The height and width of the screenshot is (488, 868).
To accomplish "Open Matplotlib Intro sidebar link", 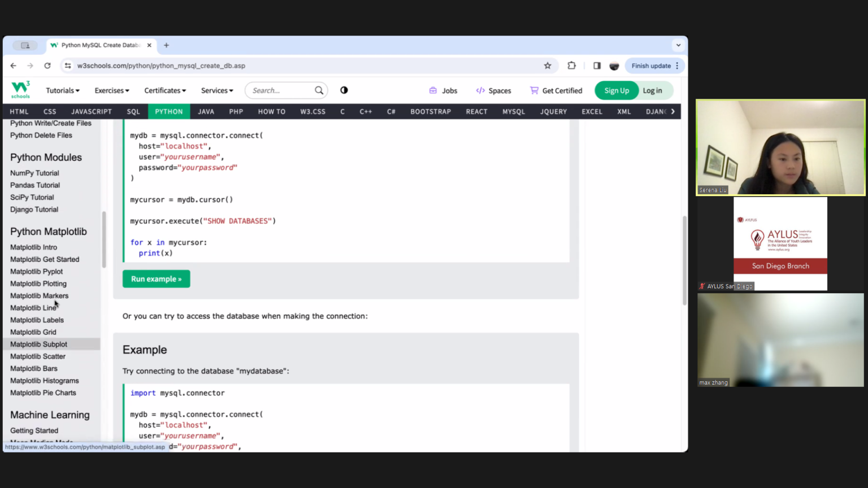I will point(33,247).
